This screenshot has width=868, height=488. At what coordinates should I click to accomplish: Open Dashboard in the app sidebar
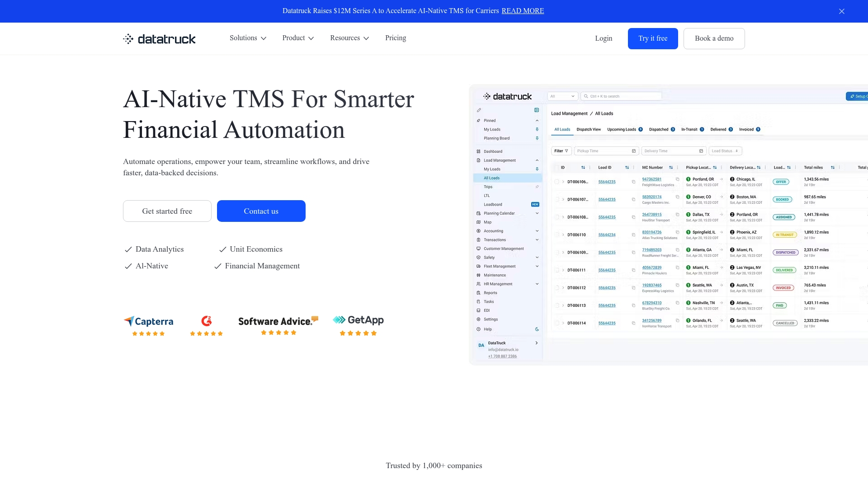pyautogui.click(x=493, y=151)
